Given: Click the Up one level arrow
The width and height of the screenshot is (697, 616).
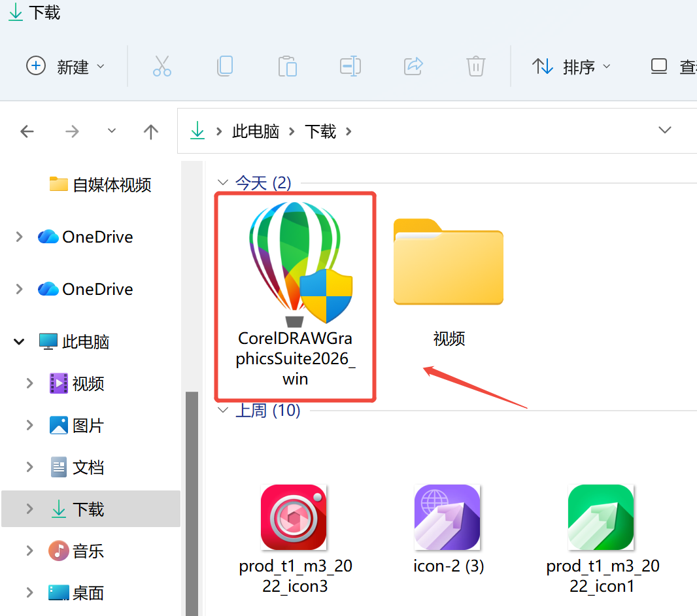Looking at the screenshot, I should tap(151, 131).
